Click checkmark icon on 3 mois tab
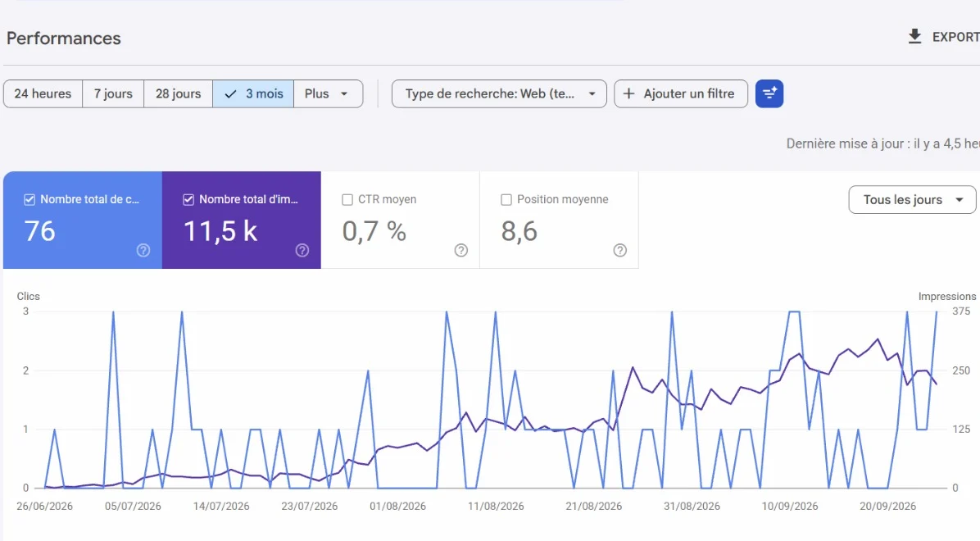The width and height of the screenshot is (980, 541). pos(230,93)
